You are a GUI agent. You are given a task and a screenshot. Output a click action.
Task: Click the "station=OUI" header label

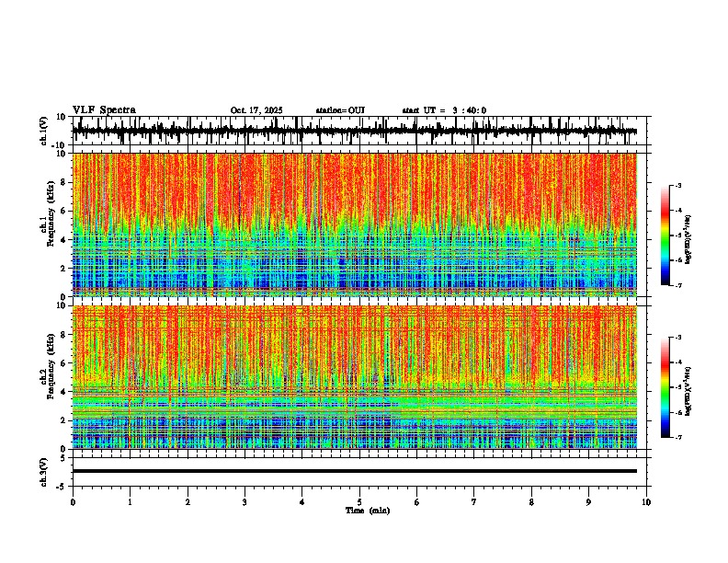[340, 110]
